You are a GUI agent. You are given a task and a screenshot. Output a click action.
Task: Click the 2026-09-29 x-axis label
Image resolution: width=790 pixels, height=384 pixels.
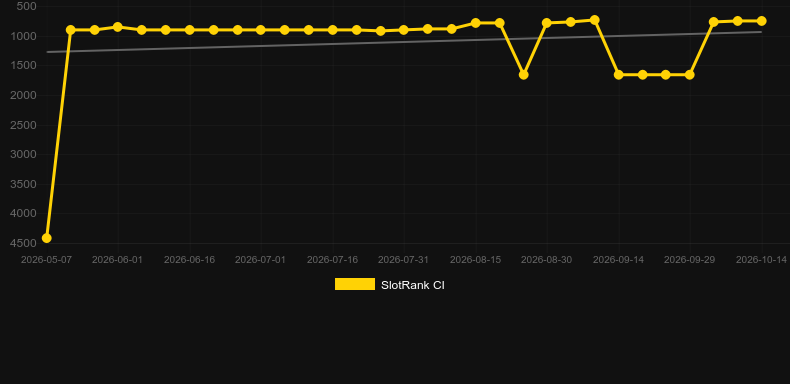(x=690, y=260)
